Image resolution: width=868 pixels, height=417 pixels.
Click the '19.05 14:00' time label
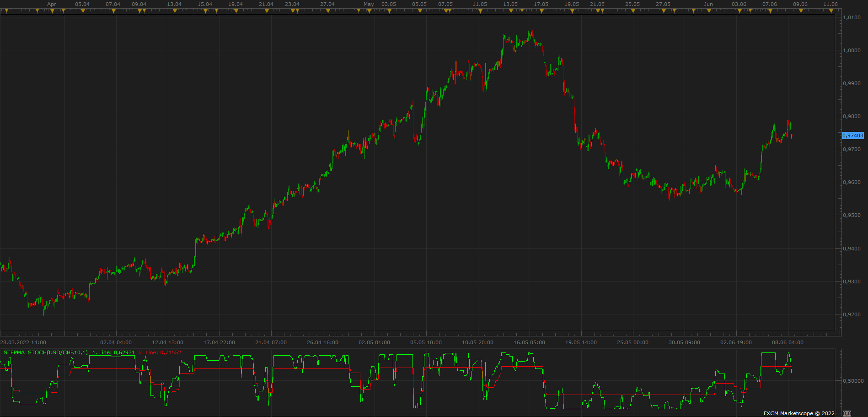(x=581, y=342)
